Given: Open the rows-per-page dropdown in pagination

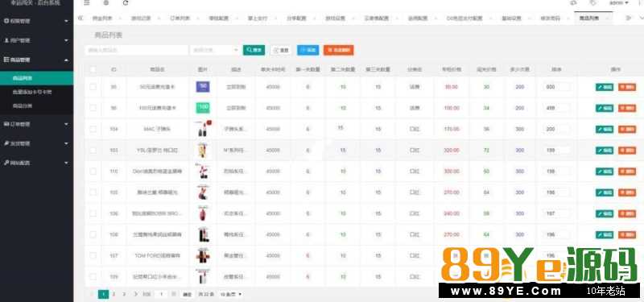Looking at the screenshot, I should [230, 294].
